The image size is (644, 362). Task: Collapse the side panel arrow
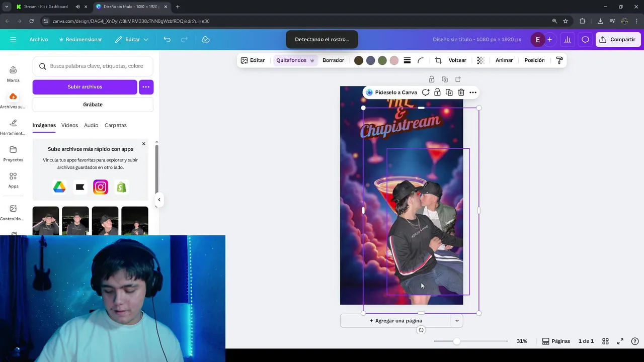159,200
